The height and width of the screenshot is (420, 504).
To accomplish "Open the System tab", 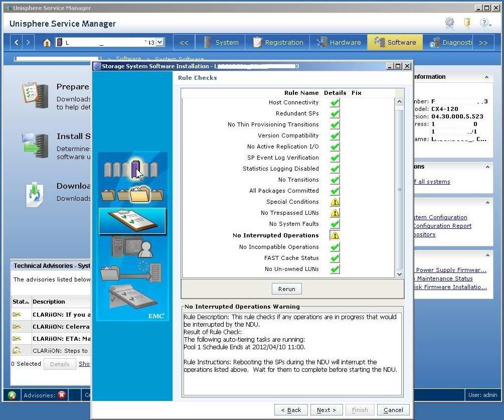I will click(221, 43).
